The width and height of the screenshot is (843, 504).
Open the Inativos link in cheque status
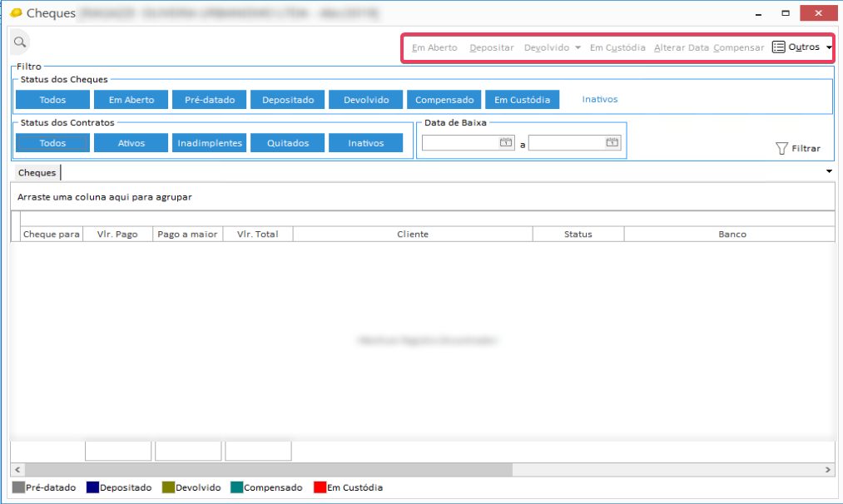click(x=599, y=99)
